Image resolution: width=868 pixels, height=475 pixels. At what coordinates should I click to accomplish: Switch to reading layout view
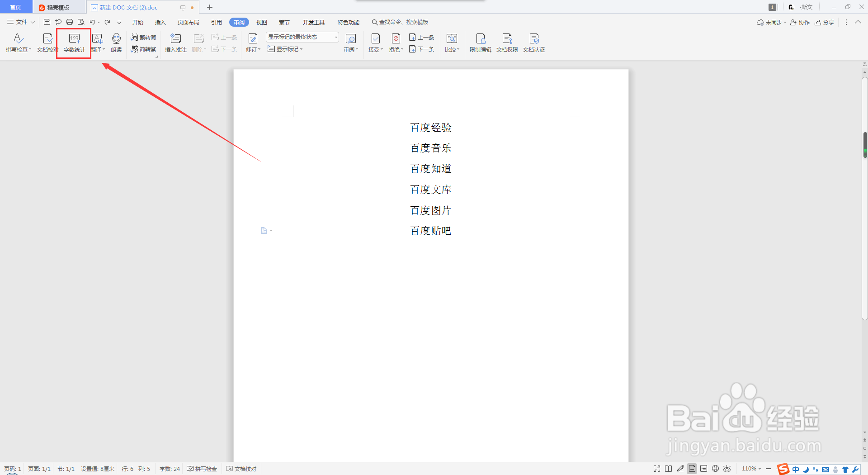point(669,469)
